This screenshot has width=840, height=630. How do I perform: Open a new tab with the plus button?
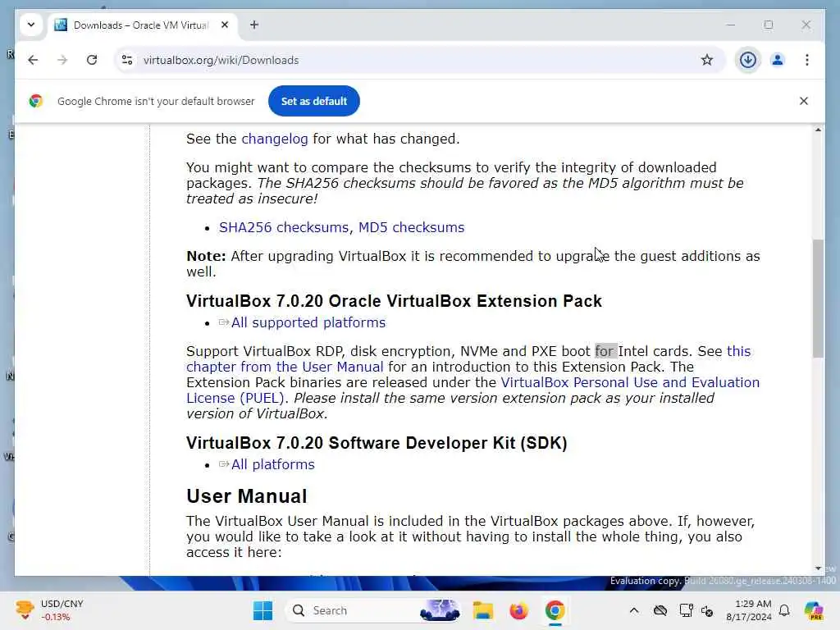coord(254,25)
